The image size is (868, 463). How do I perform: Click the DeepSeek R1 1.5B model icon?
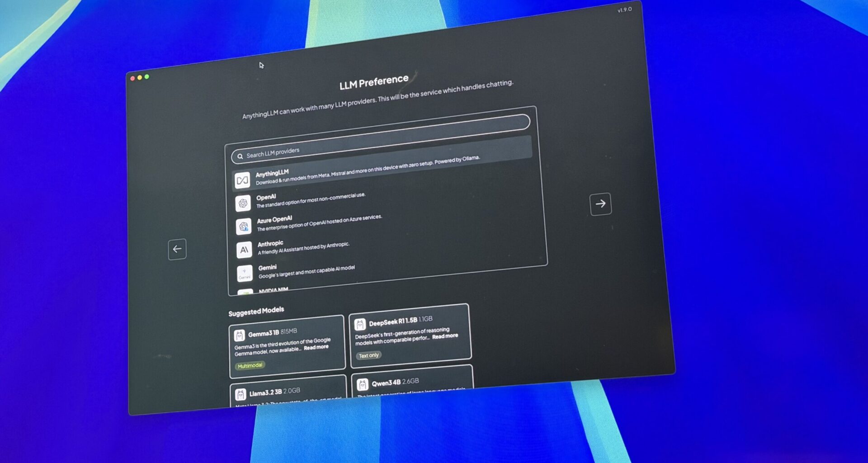[x=360, y=324]
